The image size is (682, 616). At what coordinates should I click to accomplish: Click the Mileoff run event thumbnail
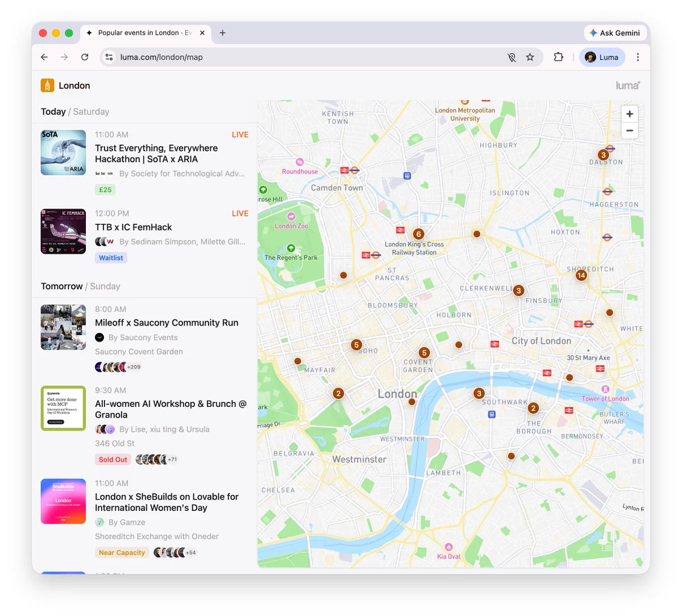point(64,327)
